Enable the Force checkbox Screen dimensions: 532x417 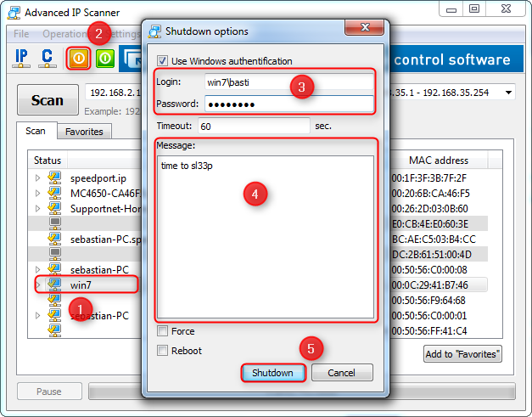[162, 330]
